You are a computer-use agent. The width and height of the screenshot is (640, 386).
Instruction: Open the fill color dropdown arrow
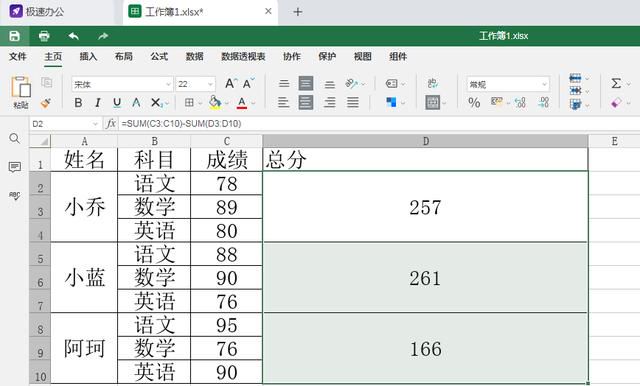tap(227, 103)
